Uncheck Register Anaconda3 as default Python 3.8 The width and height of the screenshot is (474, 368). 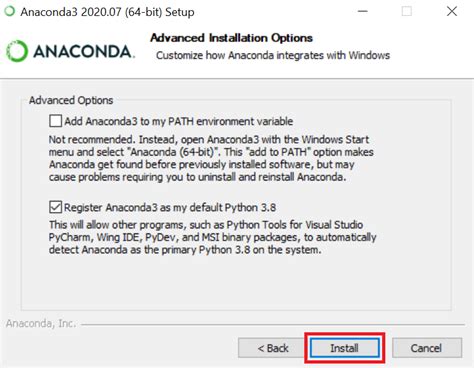click(x=55, y=207)
